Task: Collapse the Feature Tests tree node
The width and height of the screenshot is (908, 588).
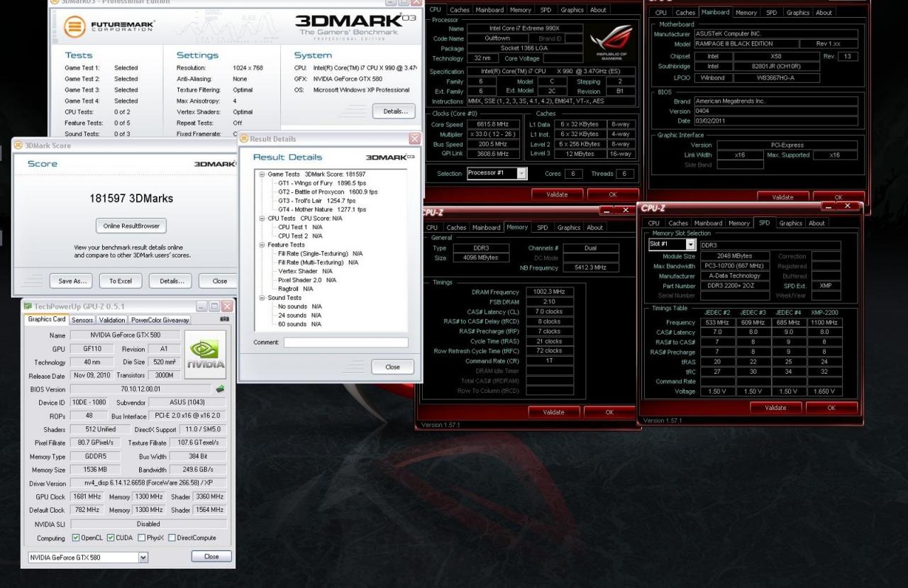Action: coord(261,245)
